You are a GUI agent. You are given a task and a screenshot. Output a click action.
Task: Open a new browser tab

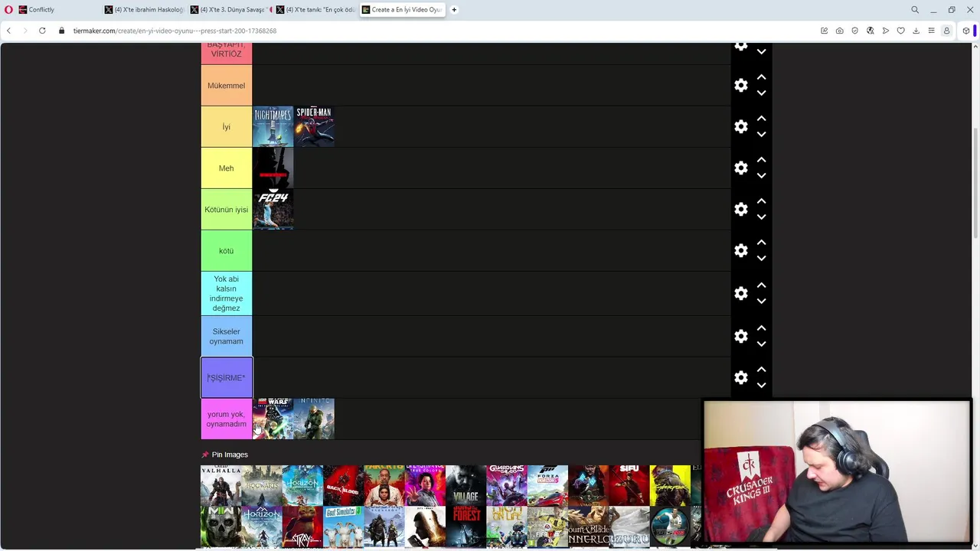click(454, 10)
